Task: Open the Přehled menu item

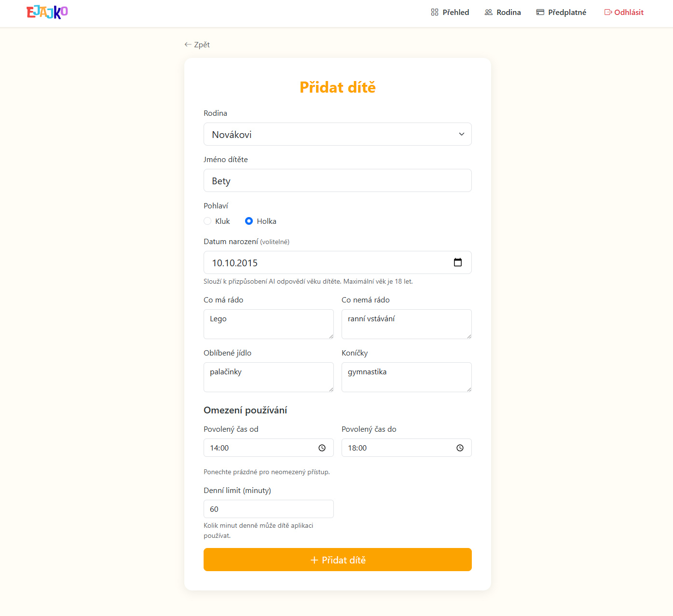Action: tap(455, 12)
